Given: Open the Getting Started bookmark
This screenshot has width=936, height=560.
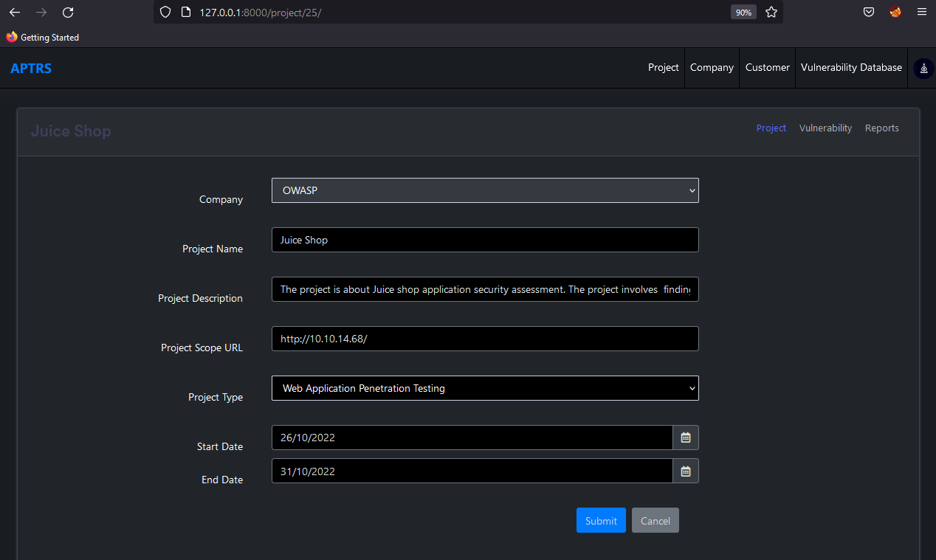Looking at the screenshot, I should coord(43,37).
